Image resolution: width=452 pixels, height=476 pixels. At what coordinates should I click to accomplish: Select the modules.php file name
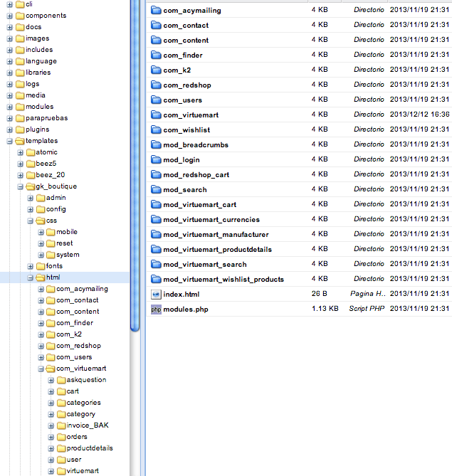coord(186,310)
